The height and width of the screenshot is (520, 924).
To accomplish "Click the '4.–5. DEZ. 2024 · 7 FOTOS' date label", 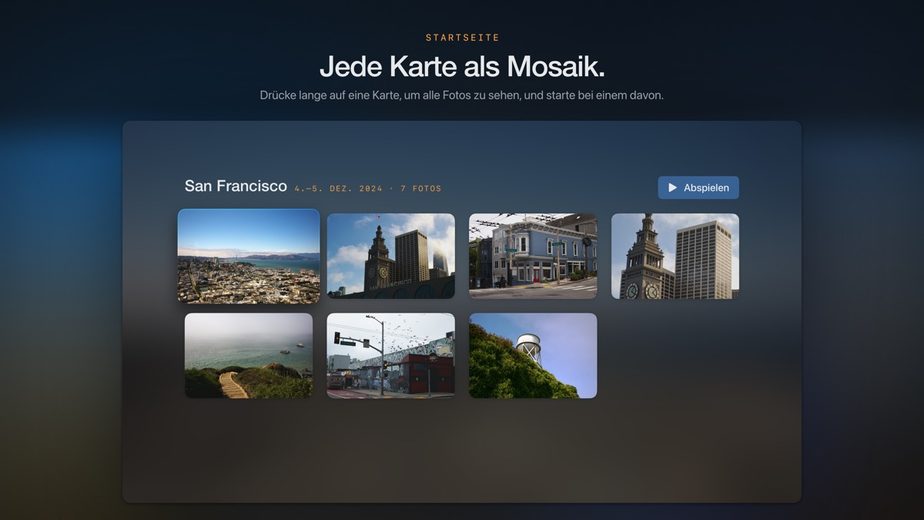I will [x=368, y=189].
